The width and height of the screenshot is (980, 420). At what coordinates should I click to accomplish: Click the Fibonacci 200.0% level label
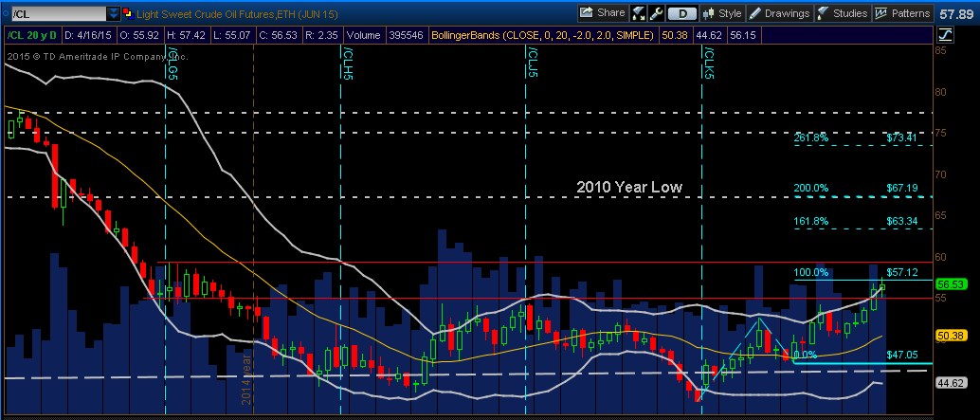tap(810, 188)
